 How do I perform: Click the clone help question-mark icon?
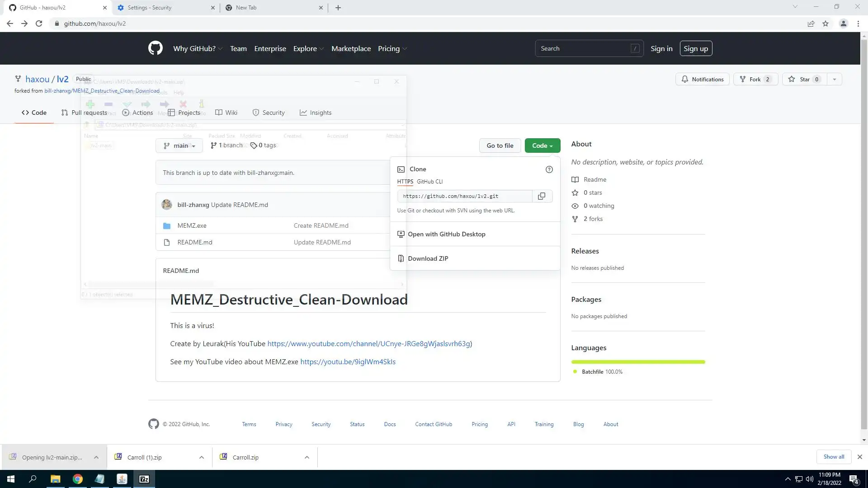(549, 169)
